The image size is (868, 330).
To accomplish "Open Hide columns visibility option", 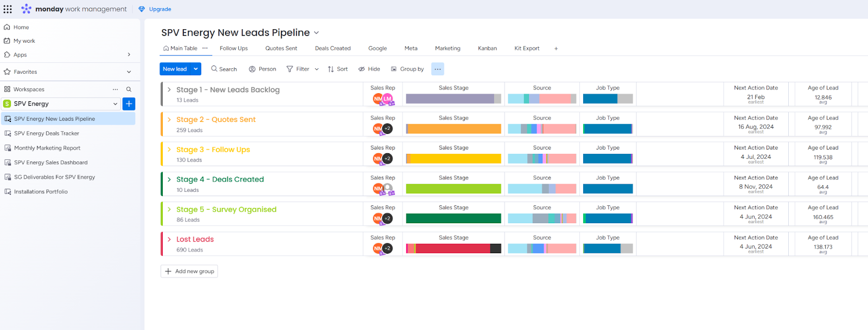I will [369, 69].
